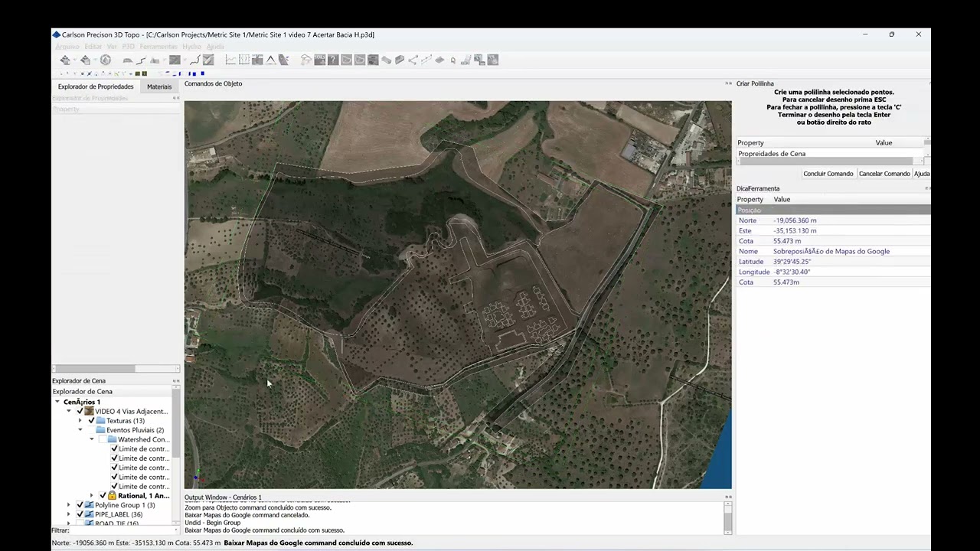Open the Filtrar dropdown arrow
This screenshot has height=551, width=980.
[175, 530]
